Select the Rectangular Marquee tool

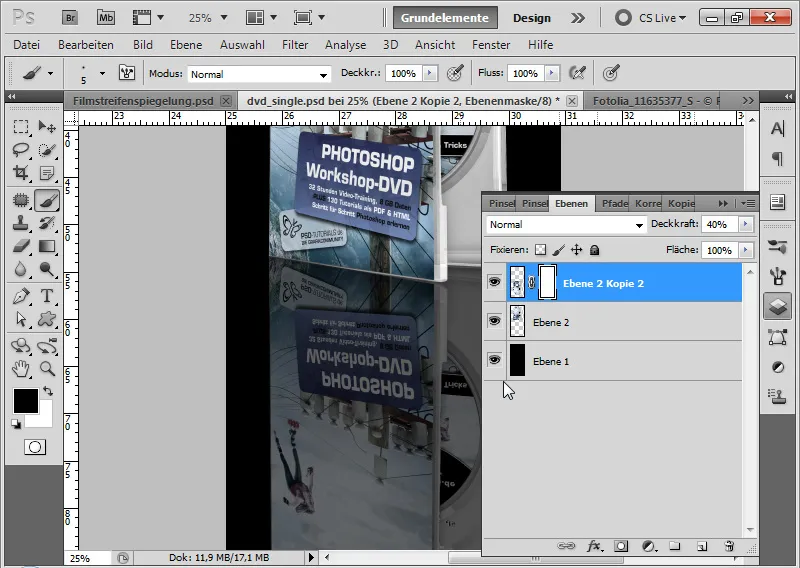tap(21, 126)
